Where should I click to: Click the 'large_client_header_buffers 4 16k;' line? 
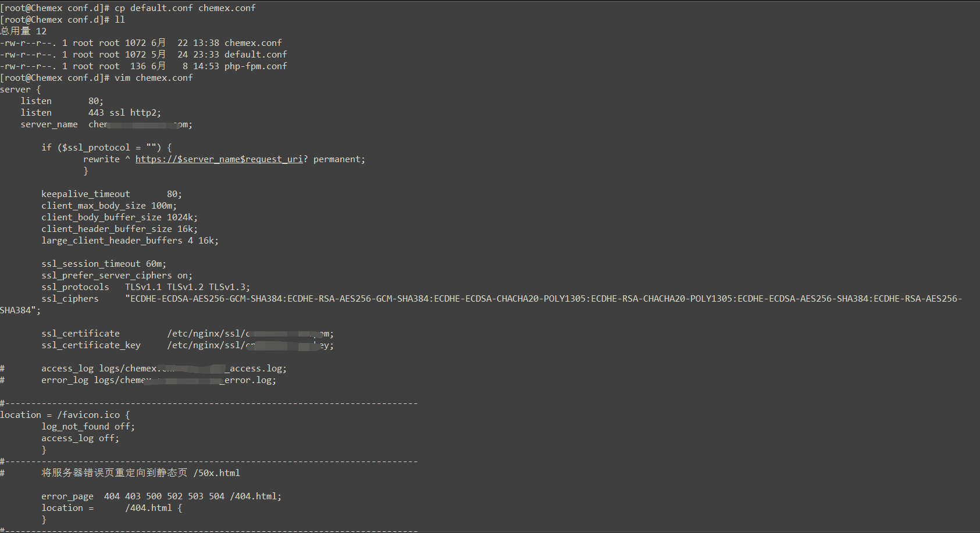click(x=130, y=241)
